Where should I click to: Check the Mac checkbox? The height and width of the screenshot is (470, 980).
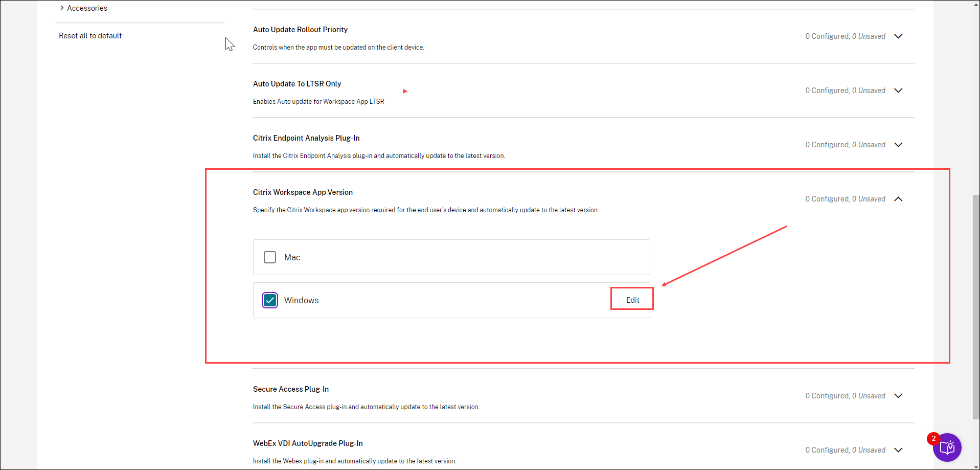270,257
